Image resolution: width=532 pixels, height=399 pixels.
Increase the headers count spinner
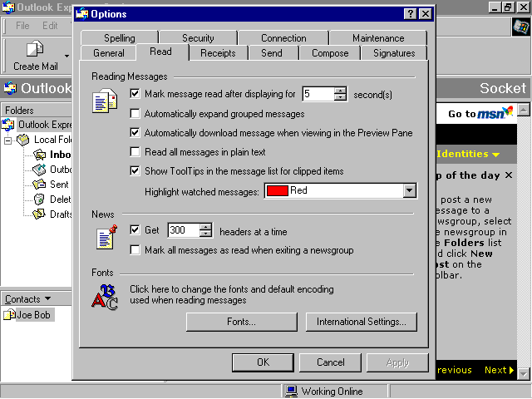pos(205,227)
